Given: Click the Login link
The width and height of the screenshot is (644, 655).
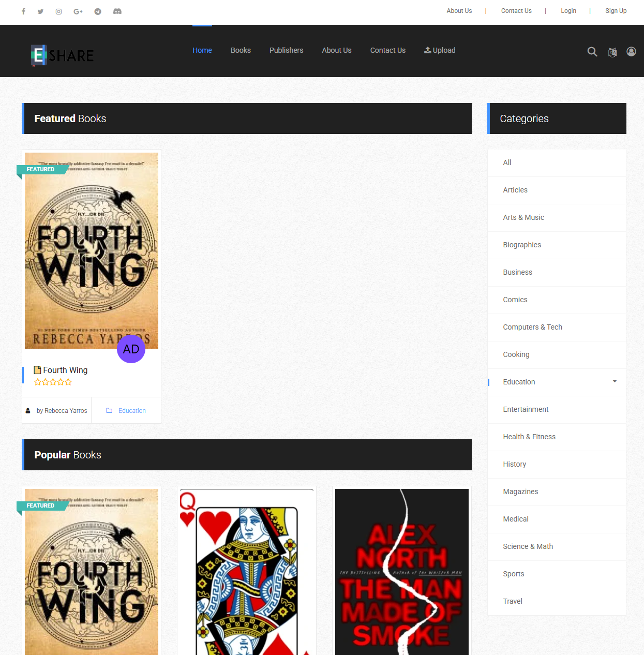Looking at the screenshot, I should 568,11.
